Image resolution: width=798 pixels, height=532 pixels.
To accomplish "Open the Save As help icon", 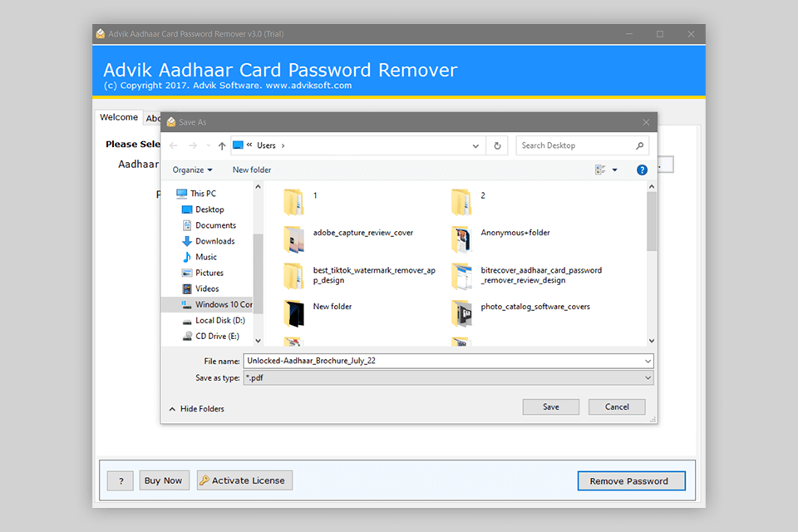I will pyautogui.click(x=643, y=170).
